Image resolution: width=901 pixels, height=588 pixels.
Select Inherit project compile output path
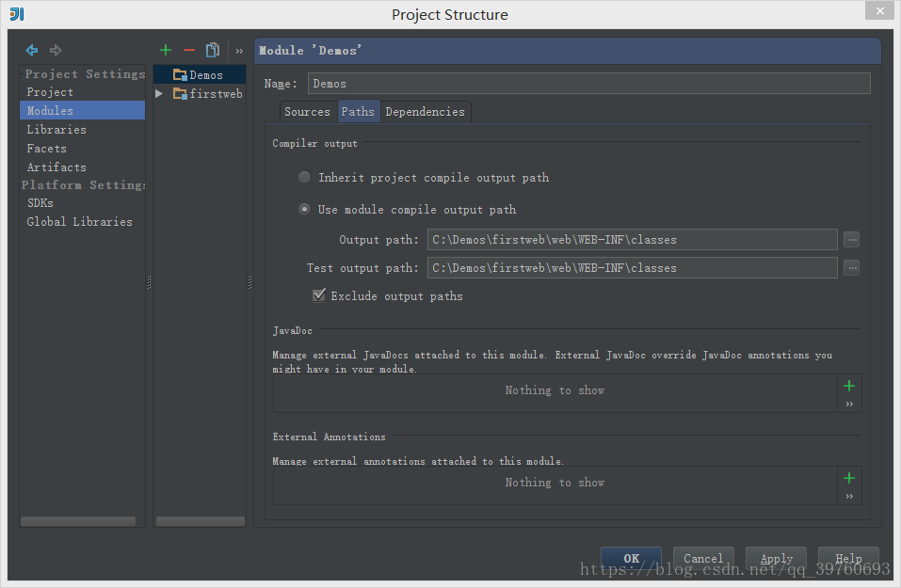click(x=304, y=178)
